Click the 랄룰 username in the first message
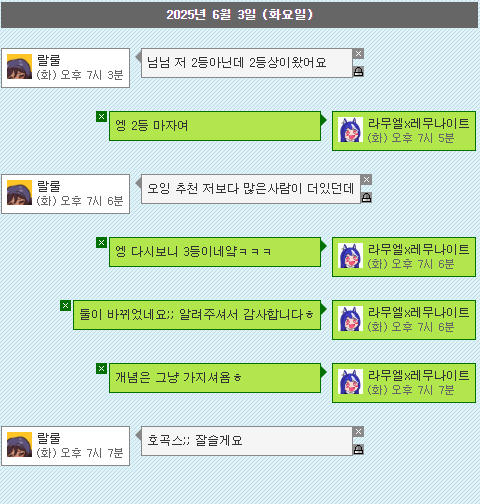This screenshot has width=480, height=504. [x=49, y=60]
